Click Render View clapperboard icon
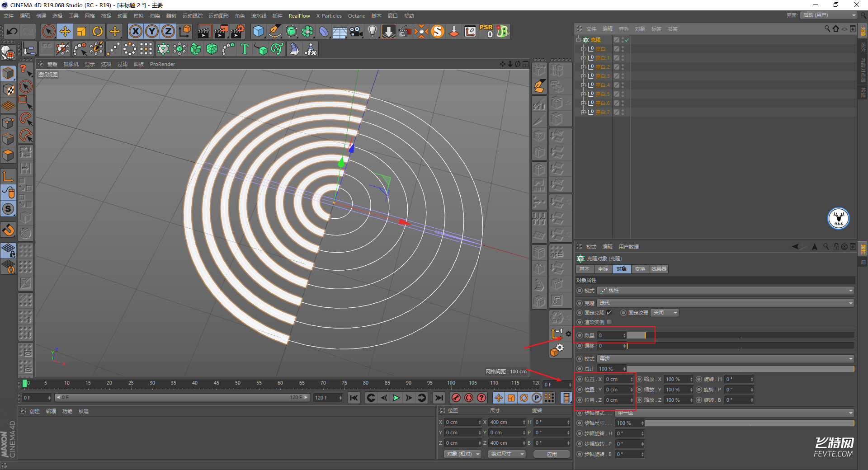Viewport: 868px width, 470px height. click(x=204, y=31)
